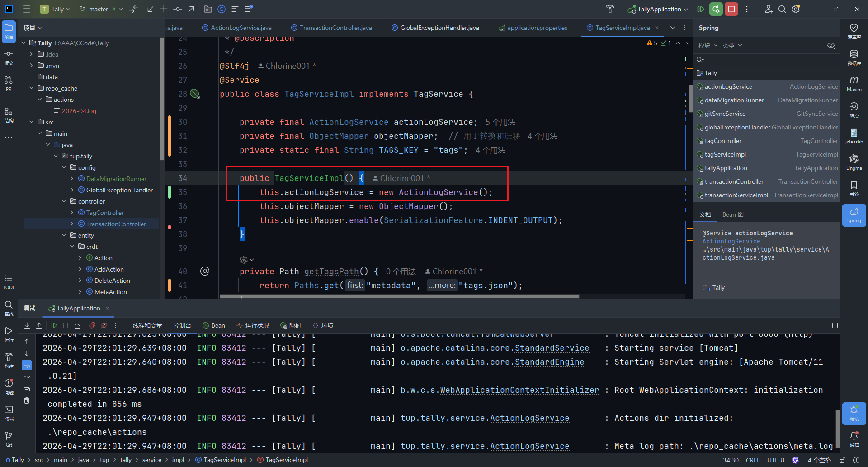The image size is (868, 467).
Task: Click the Build hammer icon in the top toolbar
Action: pyautogui.click(x=610, y=9)
